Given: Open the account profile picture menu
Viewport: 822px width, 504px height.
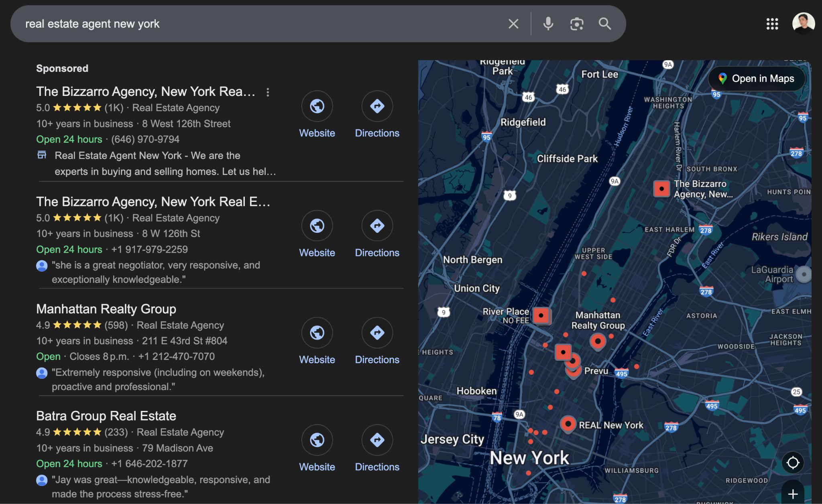Looking at the screenshot, I should [803, 23].
